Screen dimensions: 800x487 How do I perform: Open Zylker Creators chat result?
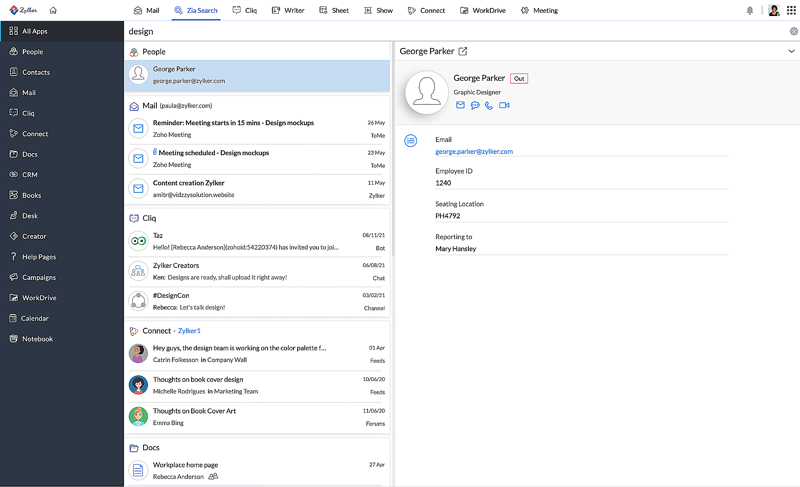258,271
